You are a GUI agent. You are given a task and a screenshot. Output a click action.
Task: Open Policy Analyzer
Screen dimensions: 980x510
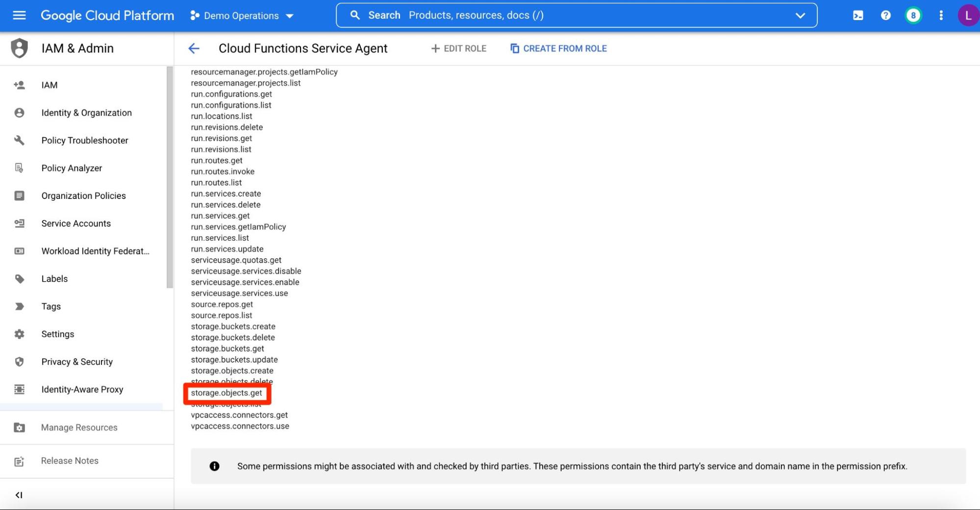[x=72, y=168]
